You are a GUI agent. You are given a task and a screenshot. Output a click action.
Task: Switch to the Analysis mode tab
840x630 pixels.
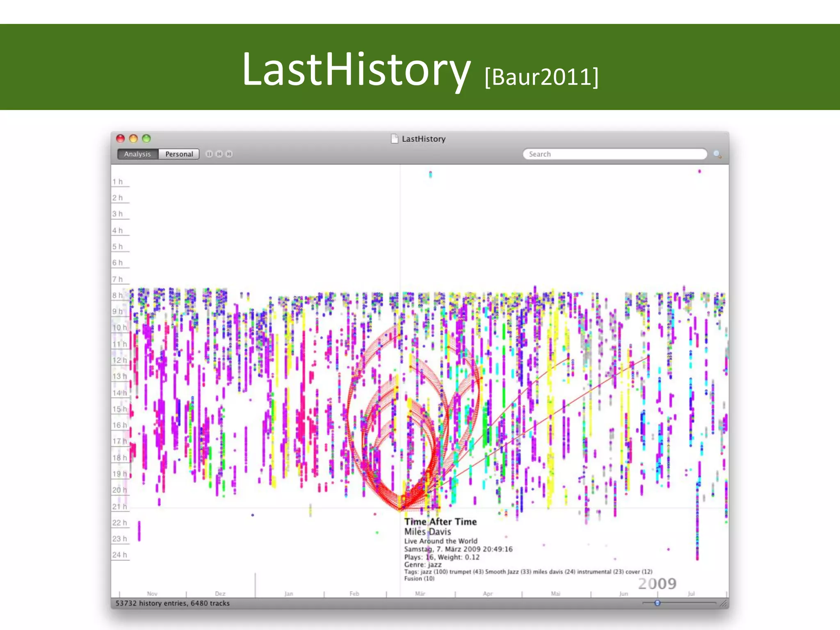(137, 154)
